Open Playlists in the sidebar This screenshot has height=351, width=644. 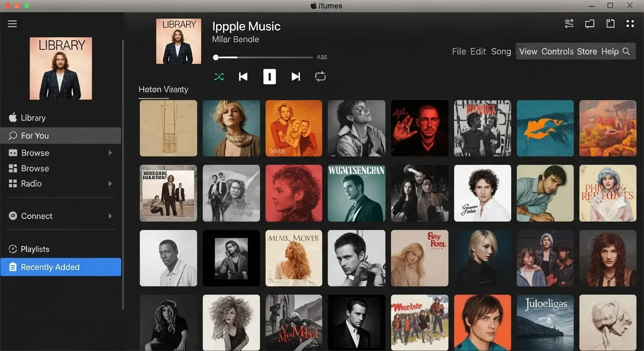pos(61,249)
